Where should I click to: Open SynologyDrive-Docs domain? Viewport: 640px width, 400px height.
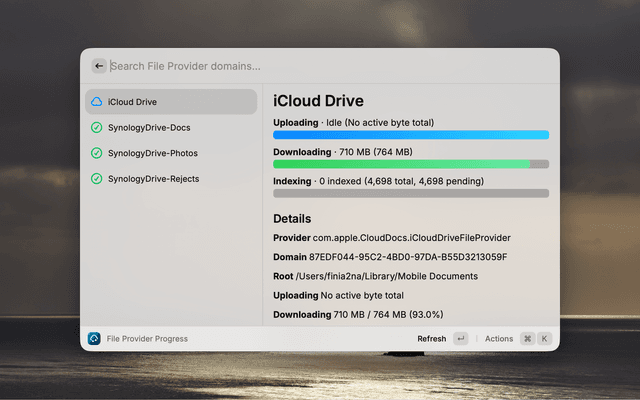click(171, 127)
